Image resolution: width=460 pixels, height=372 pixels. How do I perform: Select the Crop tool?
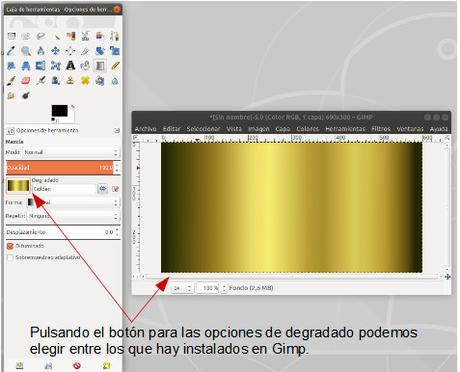tap(85, 51)
